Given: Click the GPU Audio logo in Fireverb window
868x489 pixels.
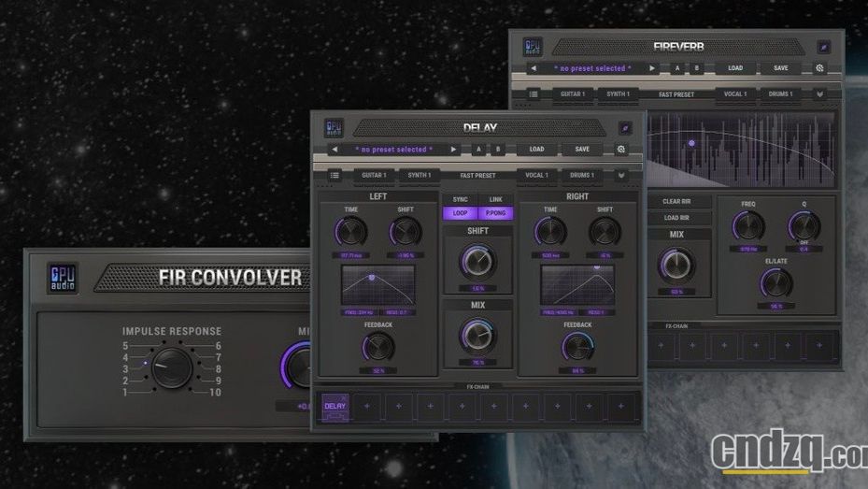Looking at the screenshot, I should (534, 47).
